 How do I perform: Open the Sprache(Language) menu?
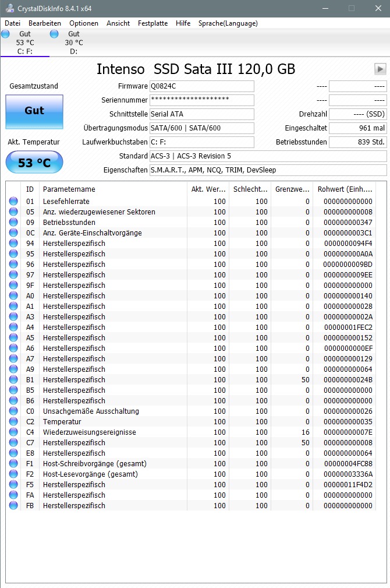point(228,23)
